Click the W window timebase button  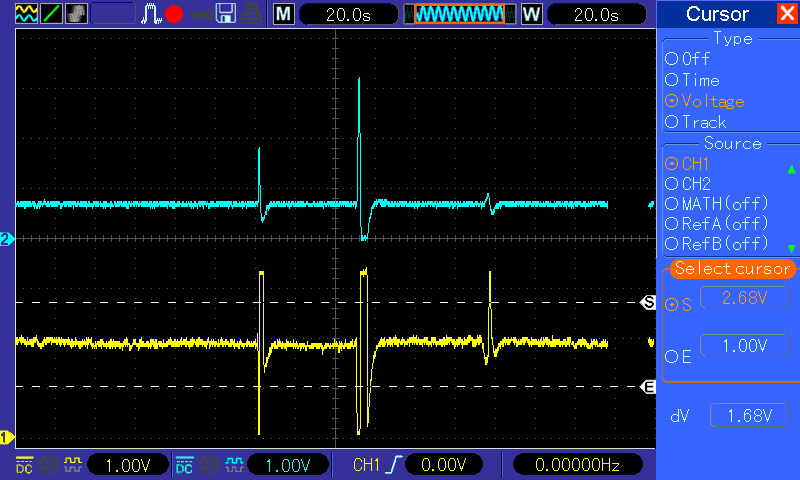tap(532, 14)
